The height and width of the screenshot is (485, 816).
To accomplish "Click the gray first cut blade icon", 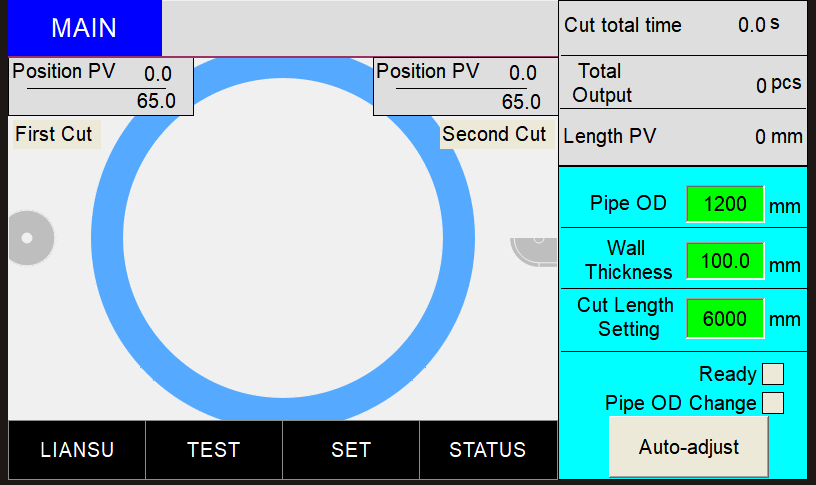I will tap(31, 238).
